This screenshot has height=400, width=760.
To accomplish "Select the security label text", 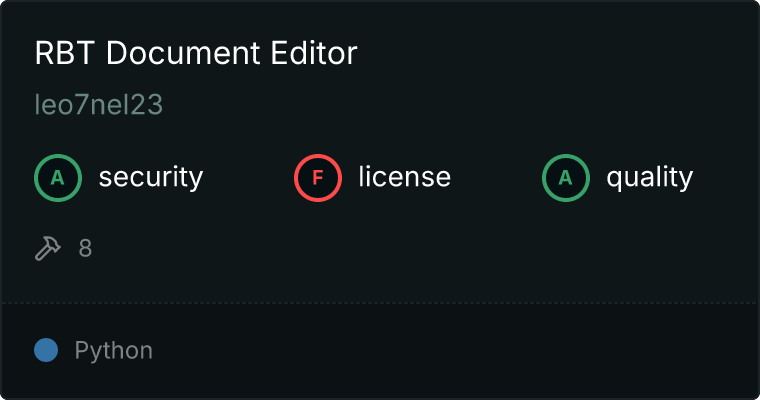I will click(x=151, y=177).
